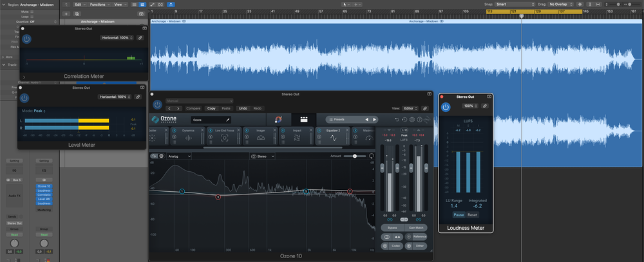The width and height of the screenshot is (644, 262).
Task: Toggle power button of Level Meter plugin
Action: tap(24, 98)
